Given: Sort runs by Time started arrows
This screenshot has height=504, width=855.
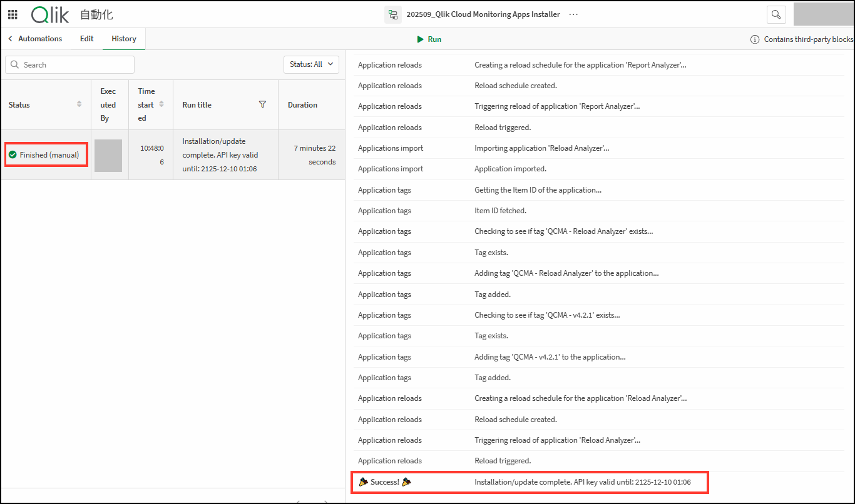Looking at the screenshot, I should [161, 104].
